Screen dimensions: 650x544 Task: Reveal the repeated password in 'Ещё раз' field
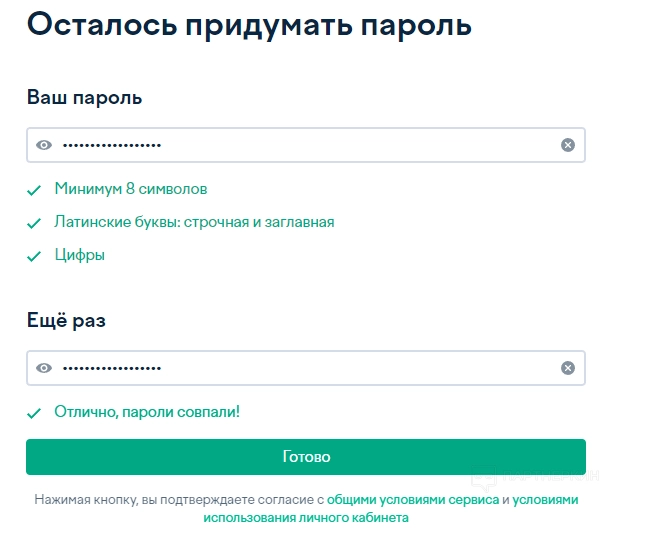43,368
